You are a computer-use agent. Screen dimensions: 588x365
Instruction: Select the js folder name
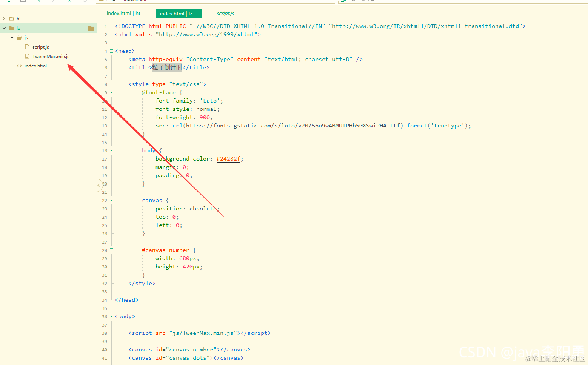coord(26,37)
